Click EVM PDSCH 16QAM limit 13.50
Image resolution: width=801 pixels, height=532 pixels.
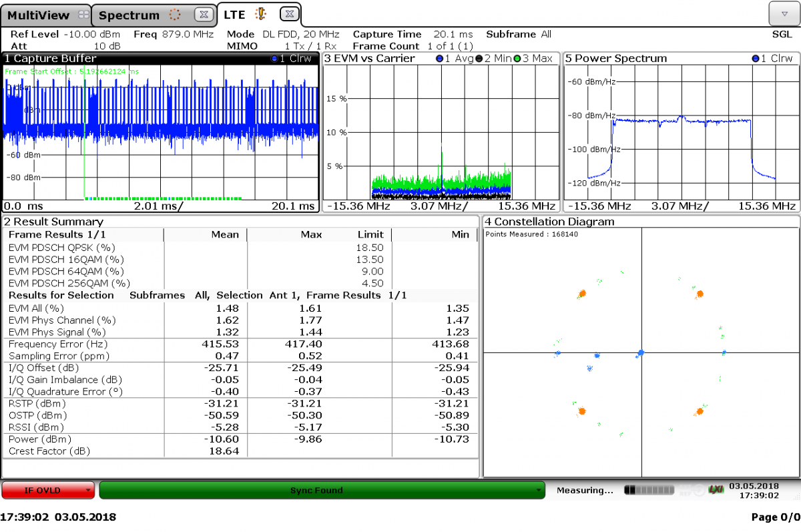pyautogui.click(x=371, y=259)
